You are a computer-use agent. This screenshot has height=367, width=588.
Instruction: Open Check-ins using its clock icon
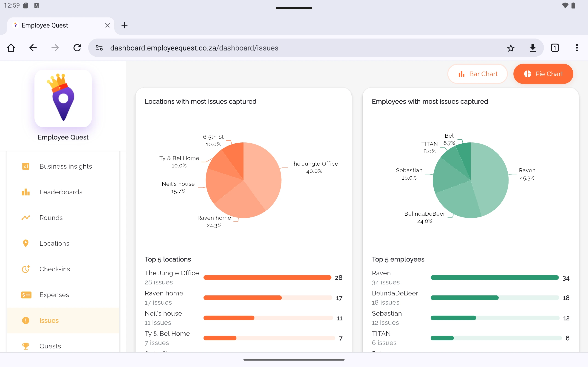point(26,269)
